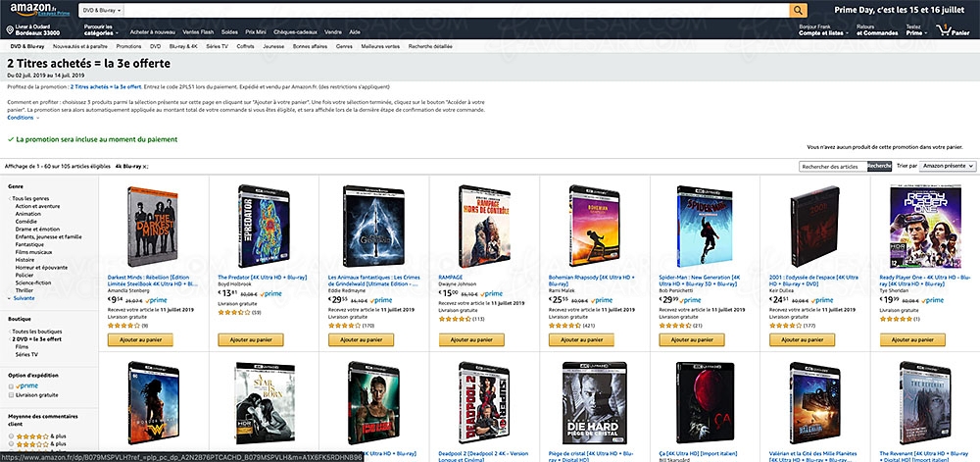Click Prime logo in shipping options filter
980x462 pixels.
pyautogui.click(x=26, y=386)
